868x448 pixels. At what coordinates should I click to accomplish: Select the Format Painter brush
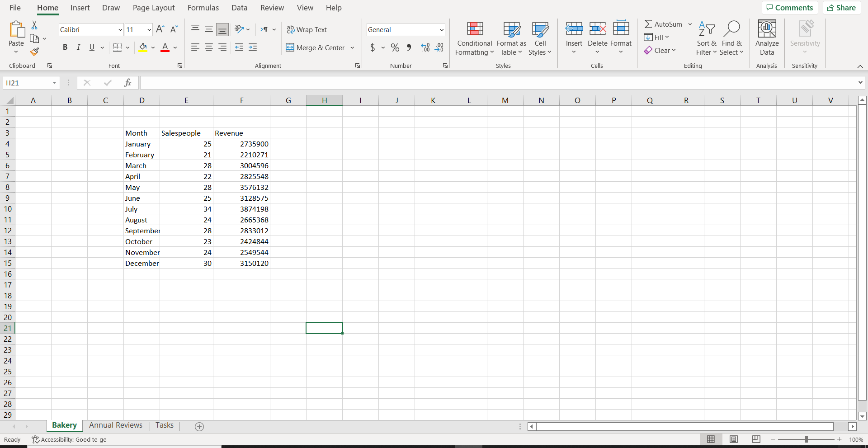click(34, 52)
